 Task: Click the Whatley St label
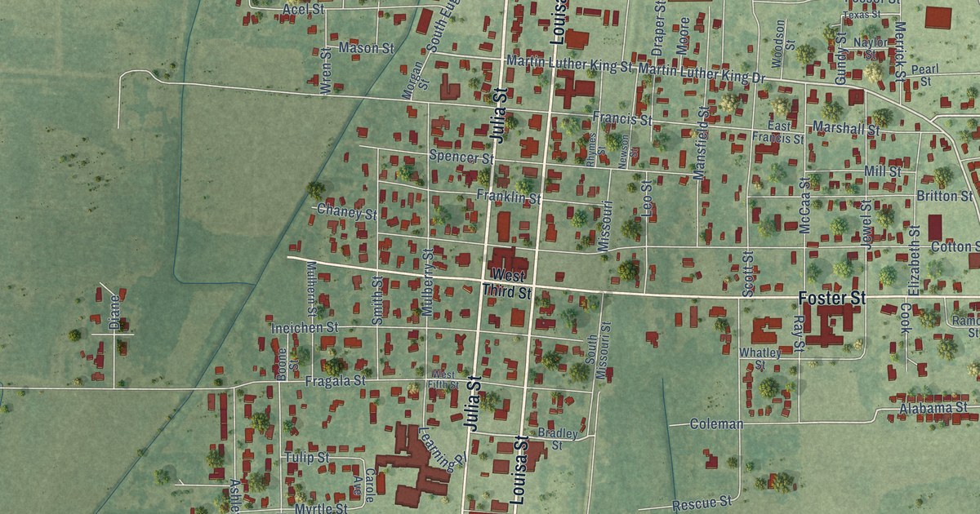click(760, 357)
